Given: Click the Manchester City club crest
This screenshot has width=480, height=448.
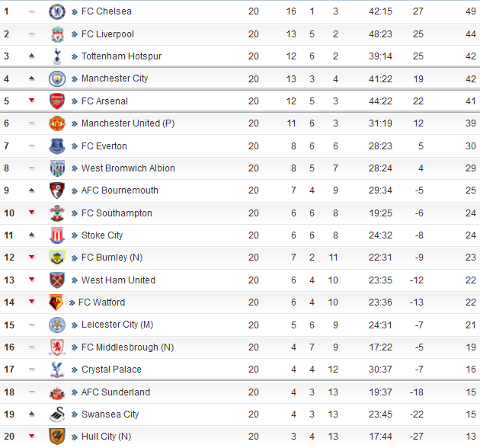Looking at the screenshot, I should click(x=57, y=78).
